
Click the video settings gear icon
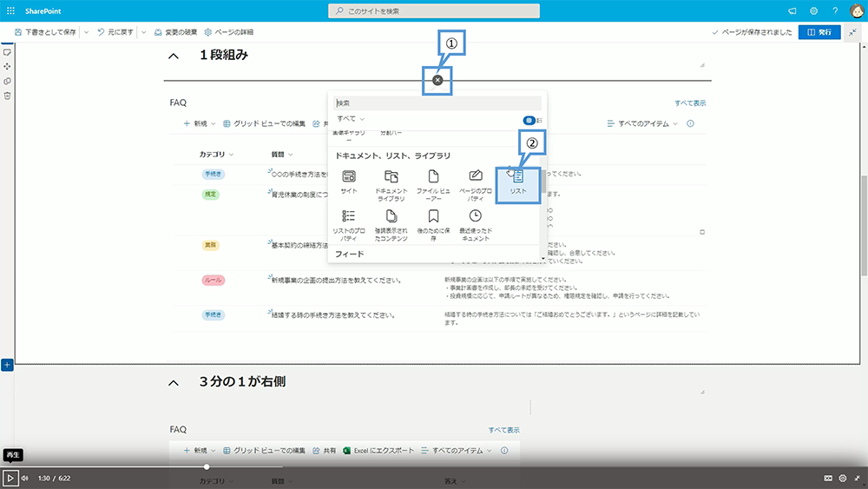[x=843, y=478]
